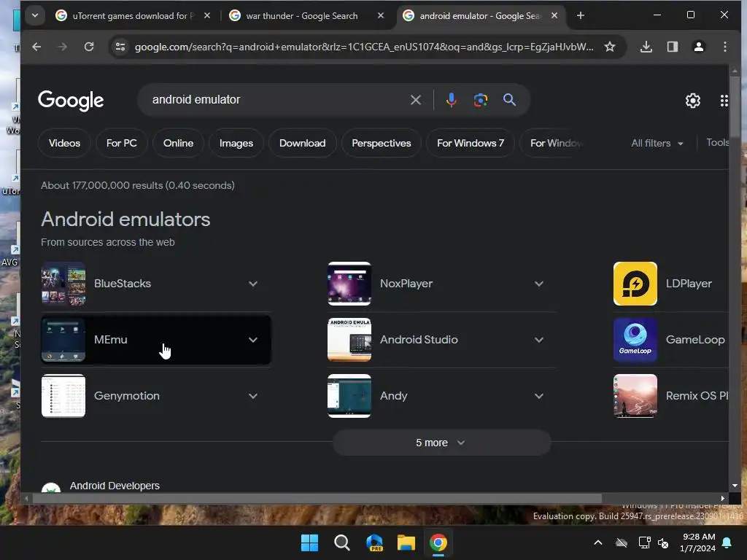Screen dimensions: 747x560
Task: Click the BlueStacks thumbnail
Action: click(x=63, y=284)
